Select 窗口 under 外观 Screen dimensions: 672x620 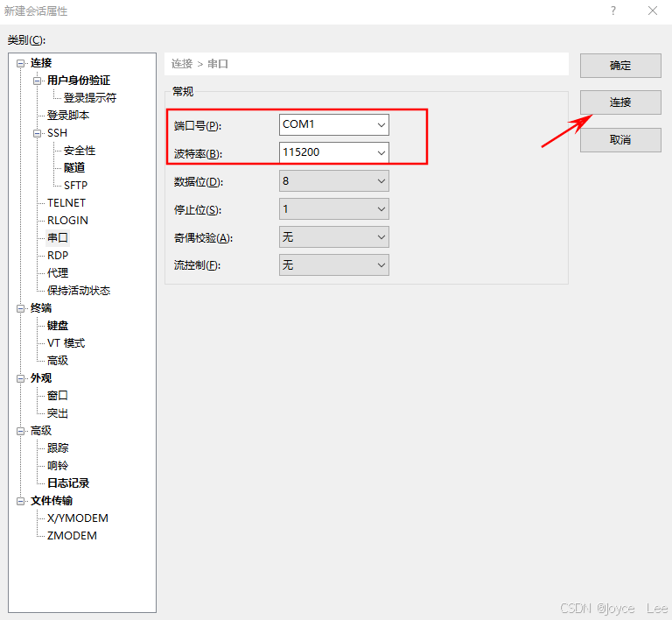click(58, 396)
